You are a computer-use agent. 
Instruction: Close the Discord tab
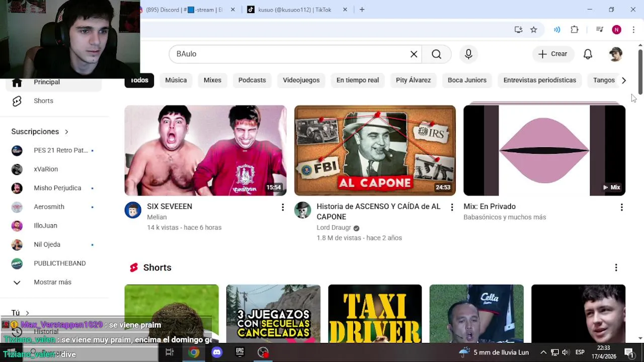pos(232,10)
